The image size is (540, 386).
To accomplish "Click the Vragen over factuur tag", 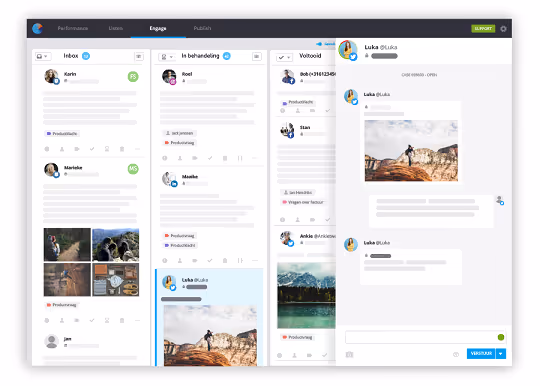I will point(303,202).
